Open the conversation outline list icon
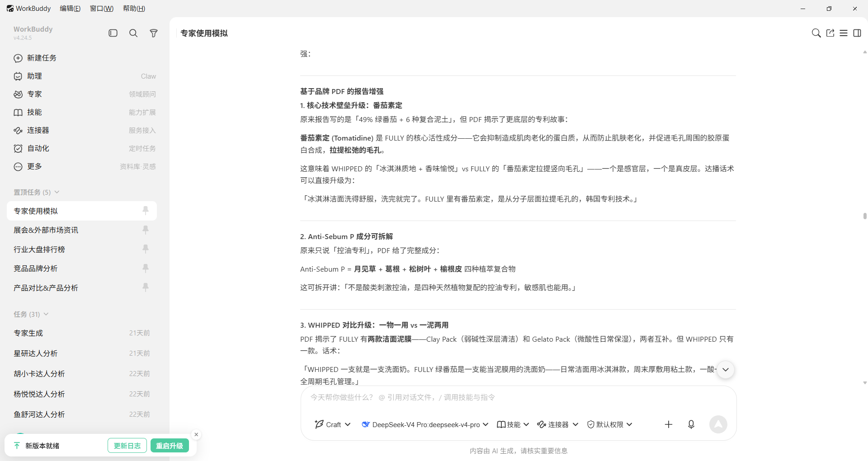 (844, 33)
